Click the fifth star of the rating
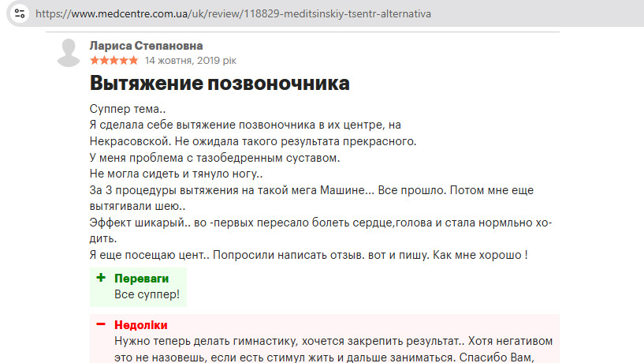The width and height of the screenshot is (644, 363). (x=134, y=60)
